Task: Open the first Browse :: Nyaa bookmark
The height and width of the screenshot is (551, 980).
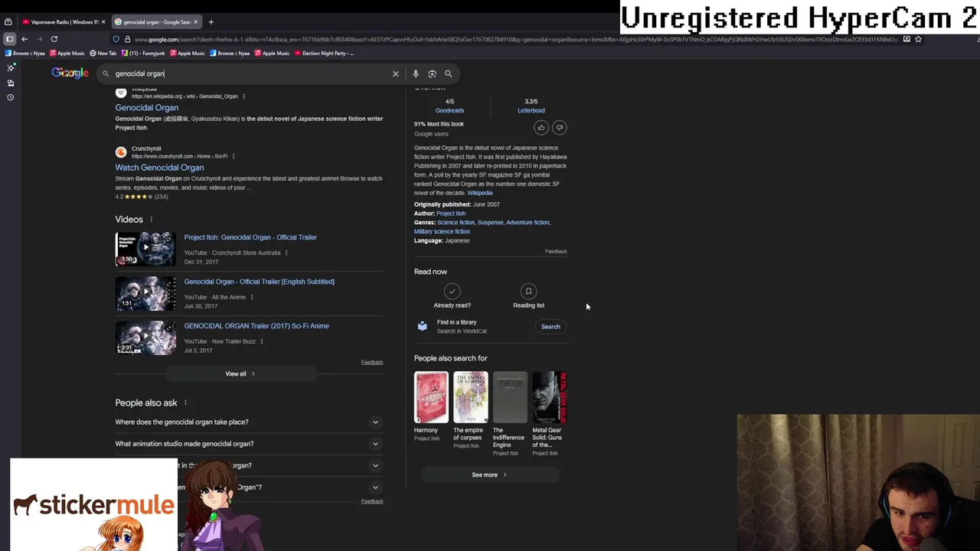Action: point(24,54)
